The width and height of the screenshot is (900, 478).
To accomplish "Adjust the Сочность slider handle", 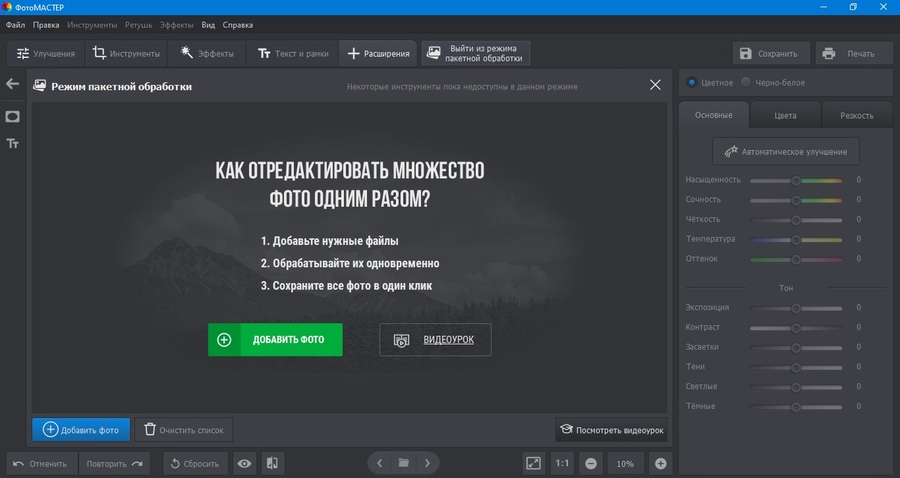I will coord(796,200).
